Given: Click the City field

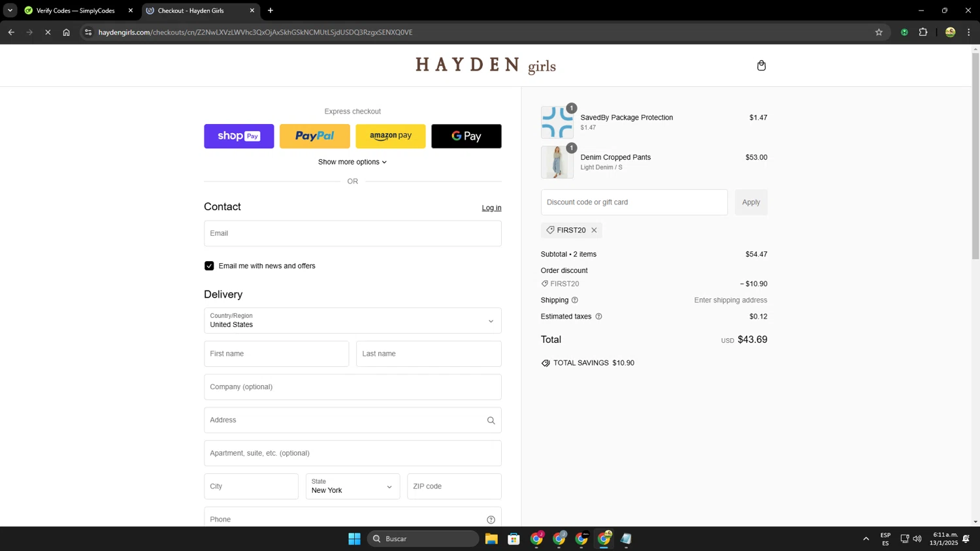Looking at the screenshot, I should 251,486.
